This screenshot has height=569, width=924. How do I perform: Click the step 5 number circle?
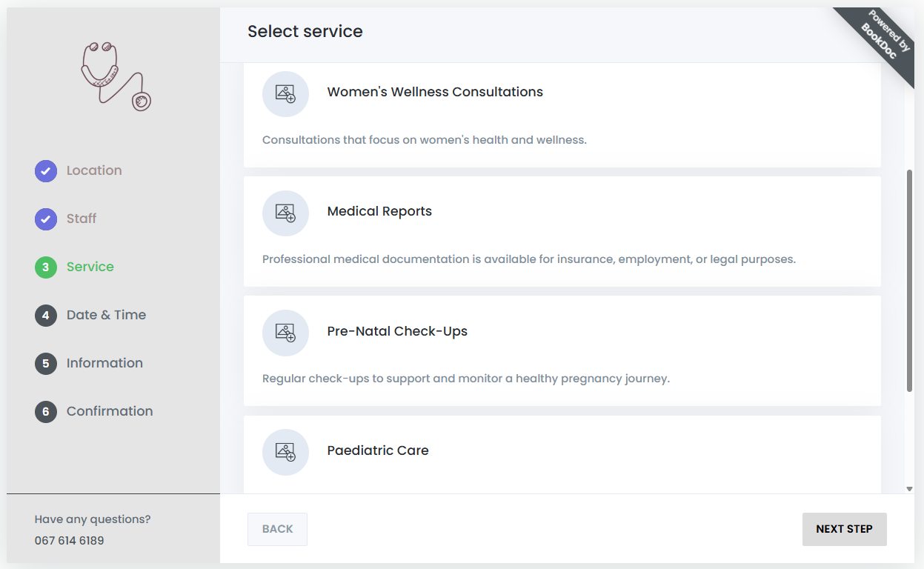(x=46, y=363)
